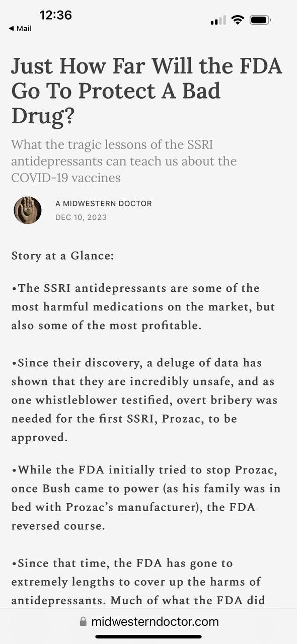
Task: Tap the Wi-Fi status icon
Action: [x=237, y=20]
